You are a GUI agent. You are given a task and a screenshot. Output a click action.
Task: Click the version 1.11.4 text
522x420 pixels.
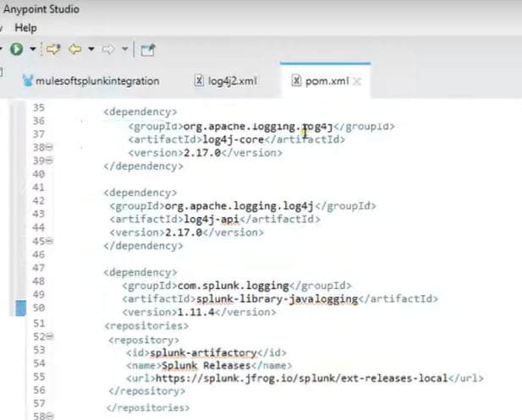[x=195, y=312]
